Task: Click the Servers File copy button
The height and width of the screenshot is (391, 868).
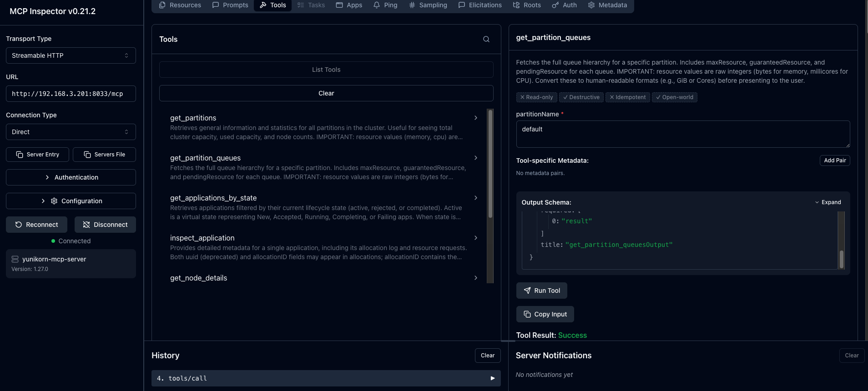Action: pyautogui.click(x=104, y=155)
